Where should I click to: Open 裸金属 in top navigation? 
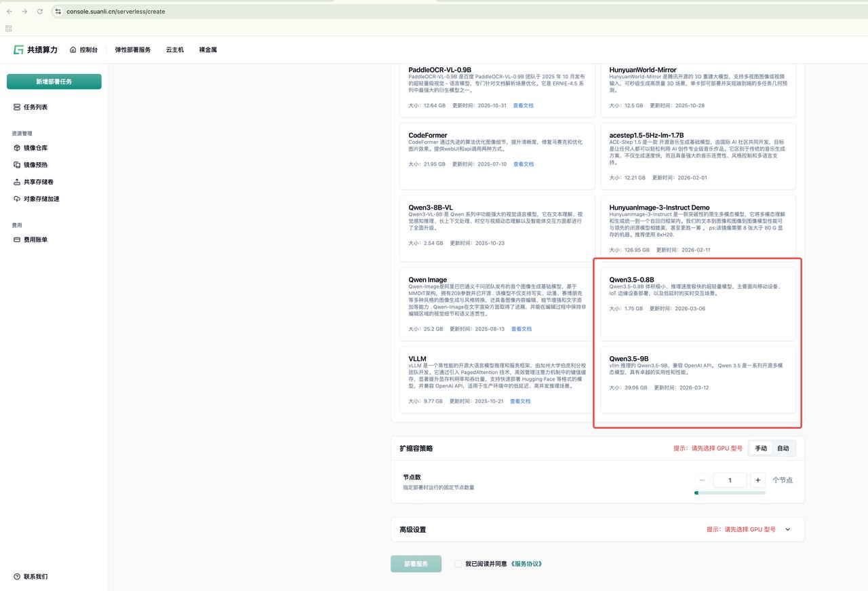pyautogui.click(x=208, y=50)
